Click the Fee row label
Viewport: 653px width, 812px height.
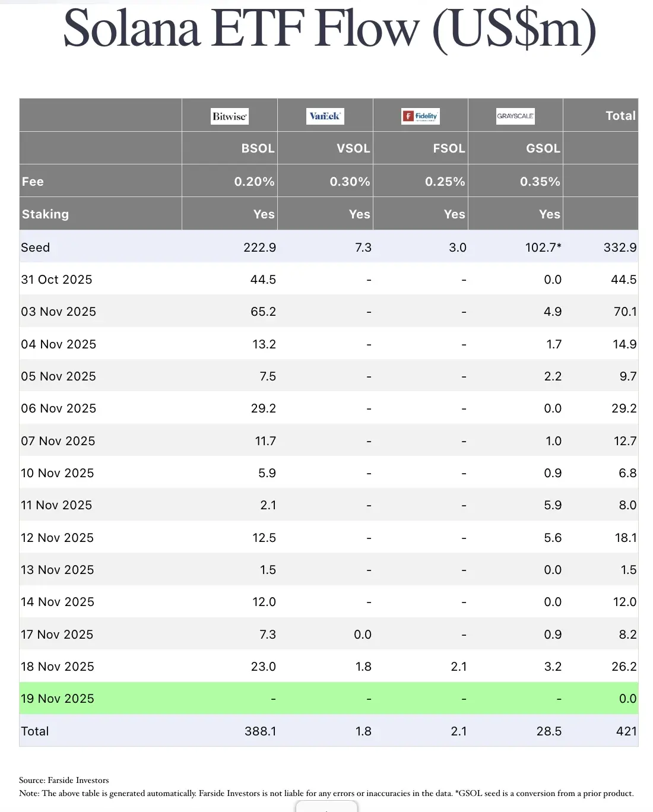click(x=33, y=182)
